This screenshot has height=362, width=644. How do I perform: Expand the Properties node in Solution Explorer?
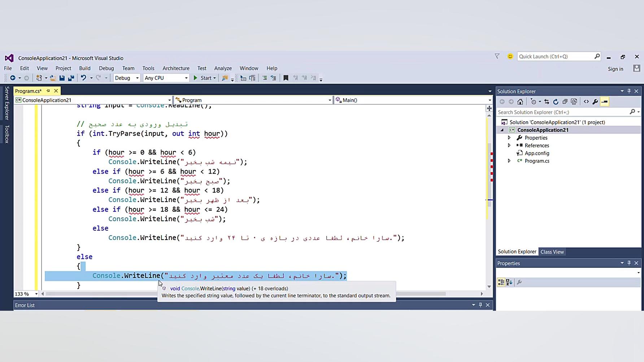point(509,138)
